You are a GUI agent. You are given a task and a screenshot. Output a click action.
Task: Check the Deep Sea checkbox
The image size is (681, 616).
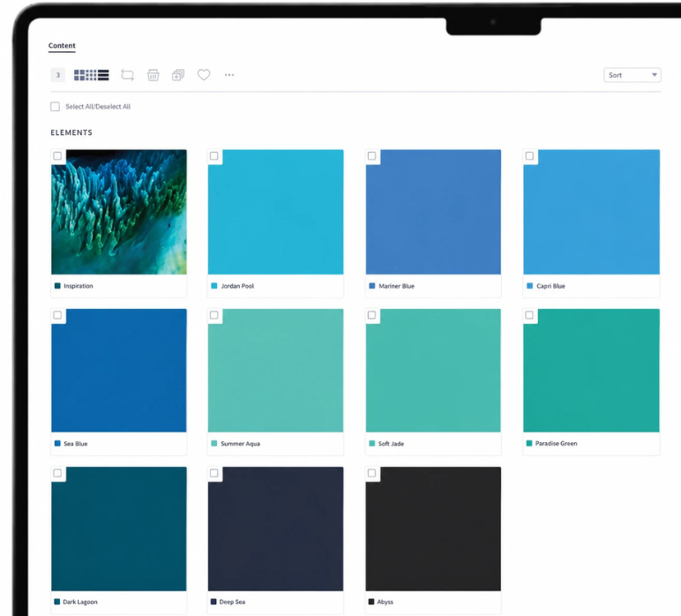pyautogui.click(x=214, y=473)
